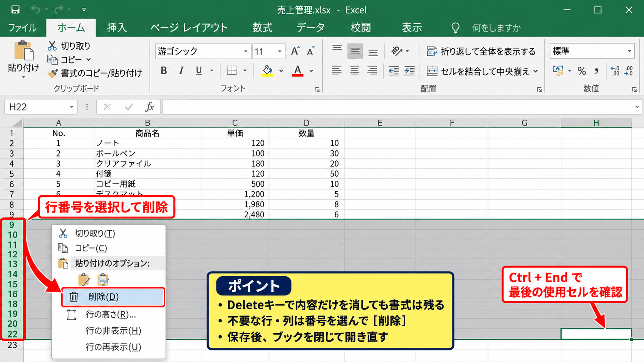The image size is (644, 362).
Task: Click the accounting number format icon
Action: click(557, 71)
